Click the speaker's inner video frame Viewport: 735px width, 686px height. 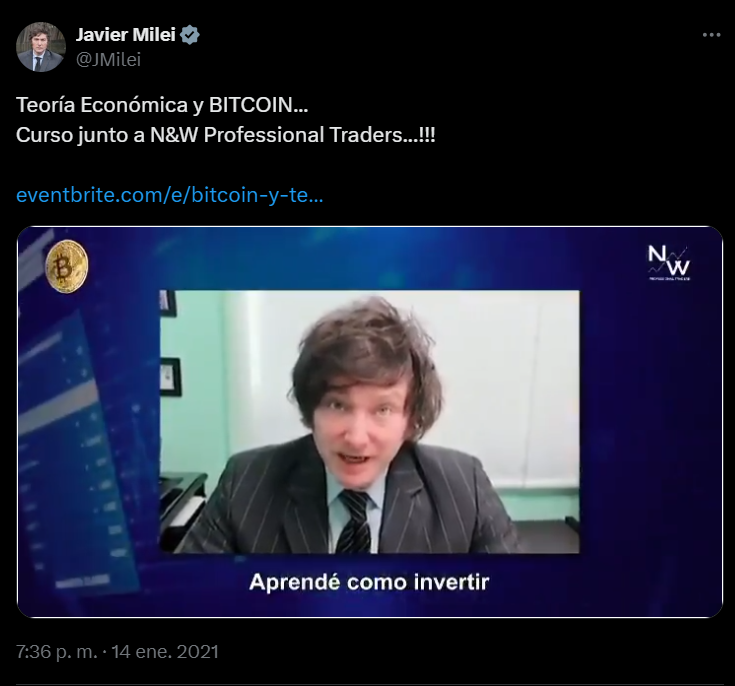tap(370, 422)
